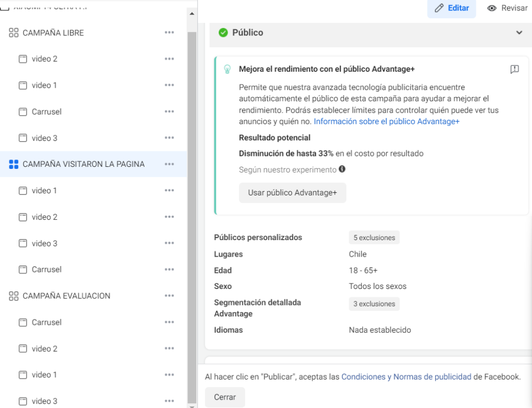Collapse the Público section with the chevron
Image resolution: width=532 pixels, height=408 pixels.
(519, 33)
